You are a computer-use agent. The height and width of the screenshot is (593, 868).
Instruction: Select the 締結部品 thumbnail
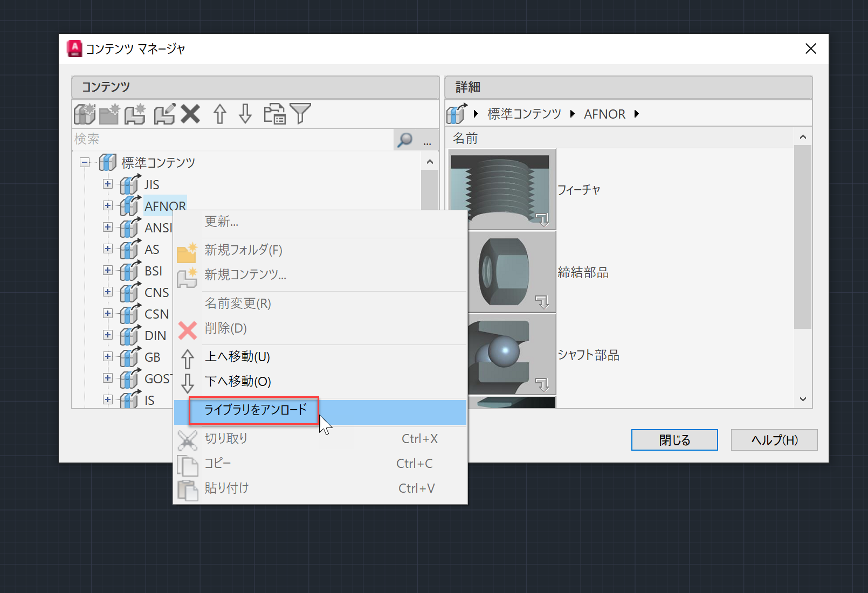click(510, 272)
